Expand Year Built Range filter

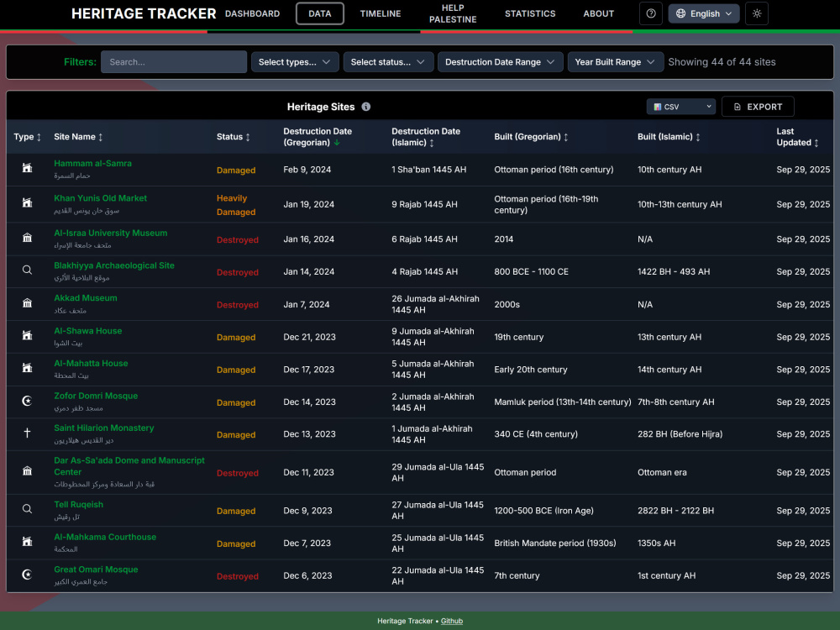pos(615,62)
